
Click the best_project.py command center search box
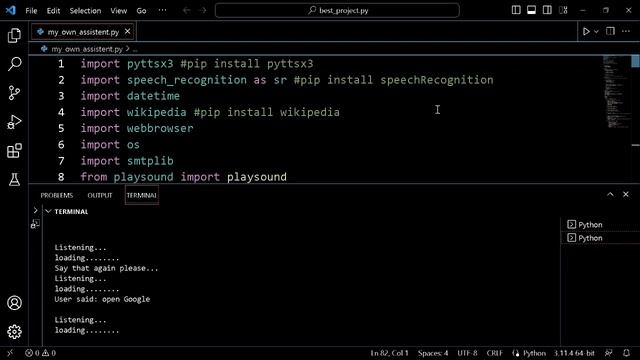tap(337, 10)
